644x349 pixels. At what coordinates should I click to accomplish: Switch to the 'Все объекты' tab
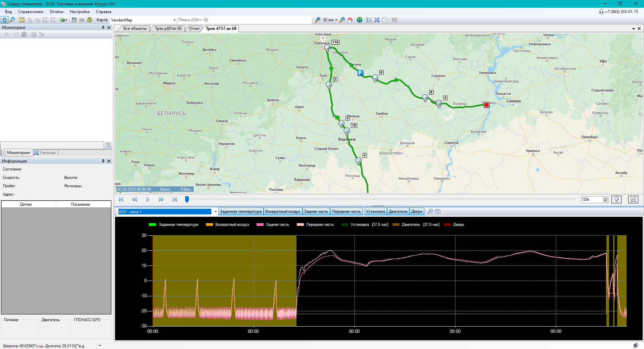(135, 29)
